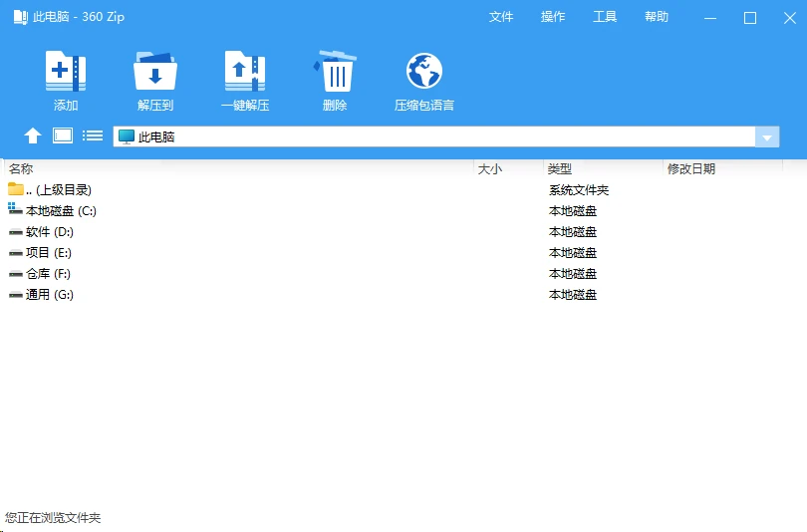Click 本地磁盘 type cell in the G: row
The width and height of the screenshot is (807, 532).
click(x=572, y=295)
